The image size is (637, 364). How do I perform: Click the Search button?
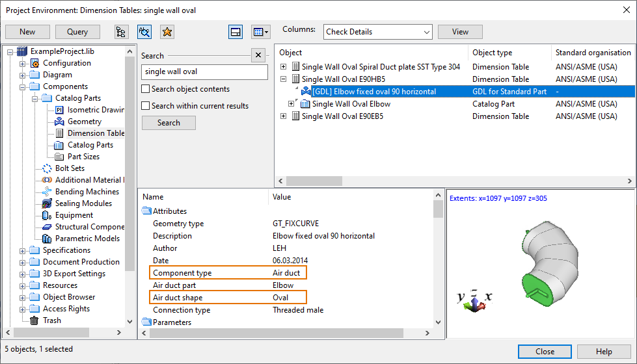click(169, 123)
